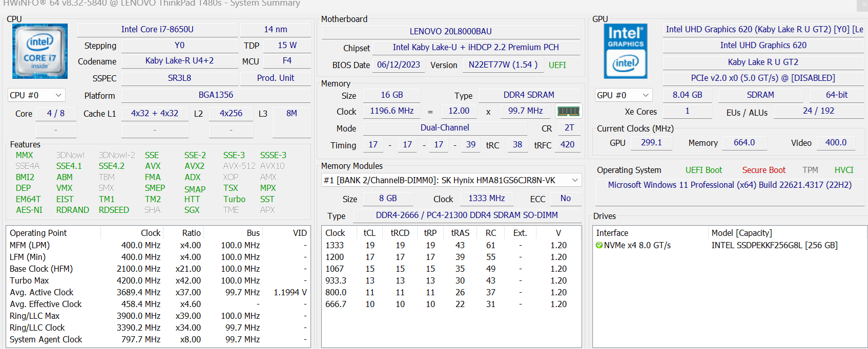Screen dimensions: 868x349
Task: Click the Intel UHD Graphics 620 name field
Action: 763,46
